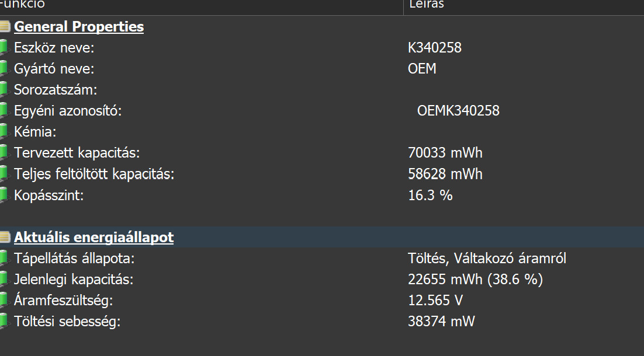Select the Aktuális energiaállapot header row
The image size is (644, 356).
click(x=94, y=238)
